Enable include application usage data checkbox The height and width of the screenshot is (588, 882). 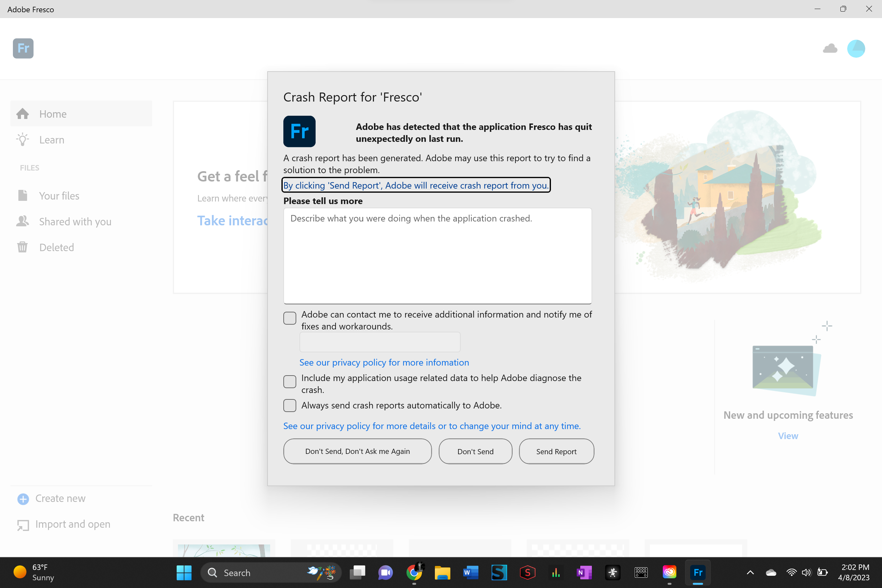click(289, 381)
